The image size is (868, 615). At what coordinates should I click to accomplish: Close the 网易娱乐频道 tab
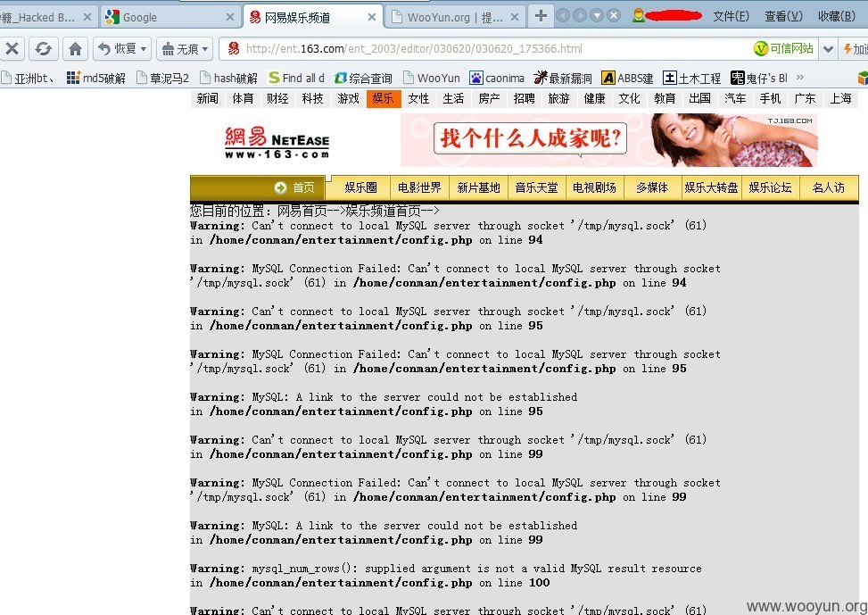371,17
